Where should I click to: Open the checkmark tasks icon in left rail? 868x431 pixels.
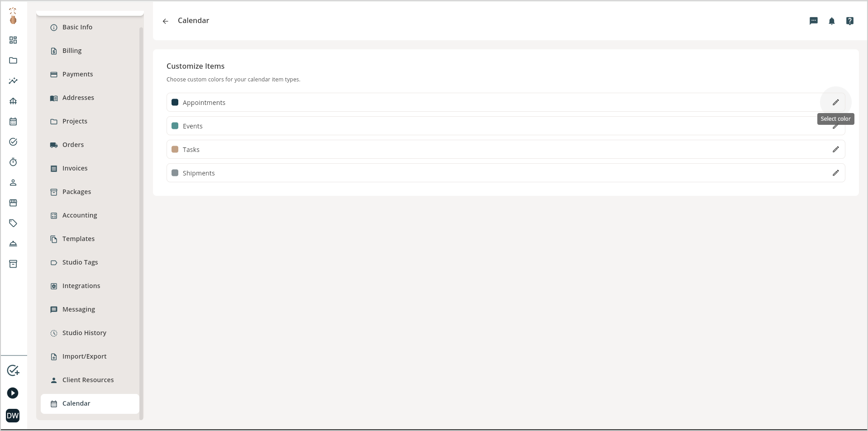(x=13, y=142)
